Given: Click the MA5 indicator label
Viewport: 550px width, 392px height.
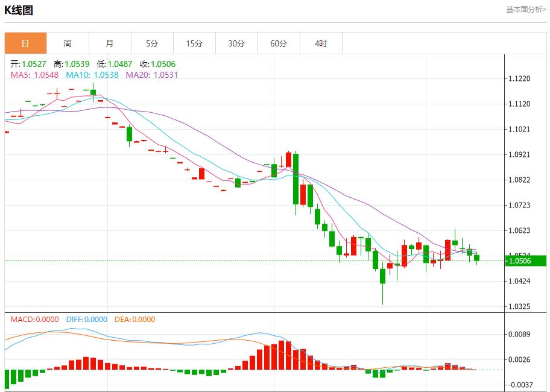Looking at the screenshot, I should (x=34, y=75).
